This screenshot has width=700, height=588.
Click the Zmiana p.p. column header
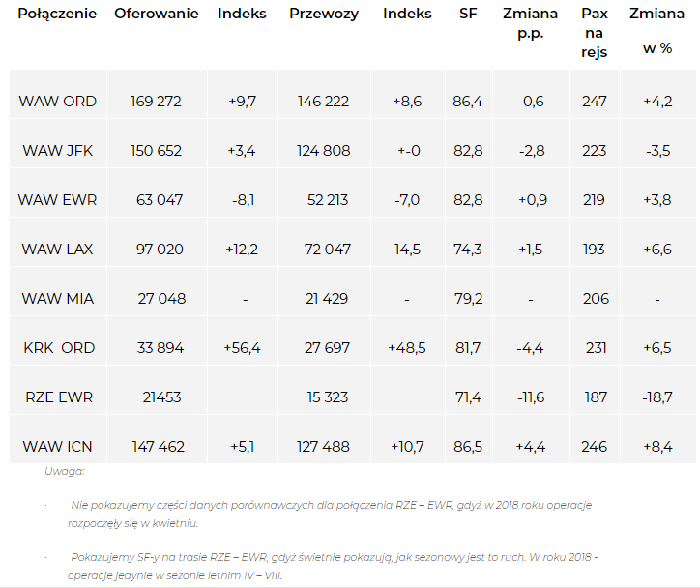pyautogui.click(x=531, y=23)
